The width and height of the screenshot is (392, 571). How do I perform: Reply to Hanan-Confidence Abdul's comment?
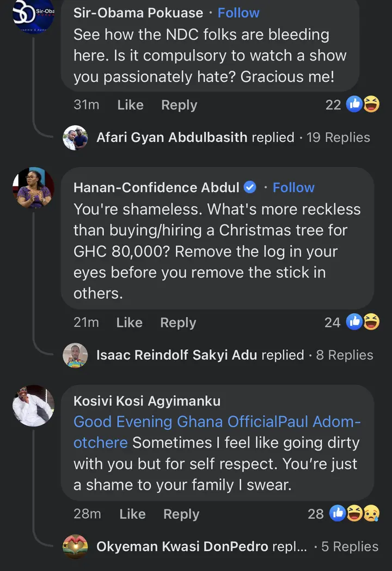pyautogui.click(x=178, y=323)
